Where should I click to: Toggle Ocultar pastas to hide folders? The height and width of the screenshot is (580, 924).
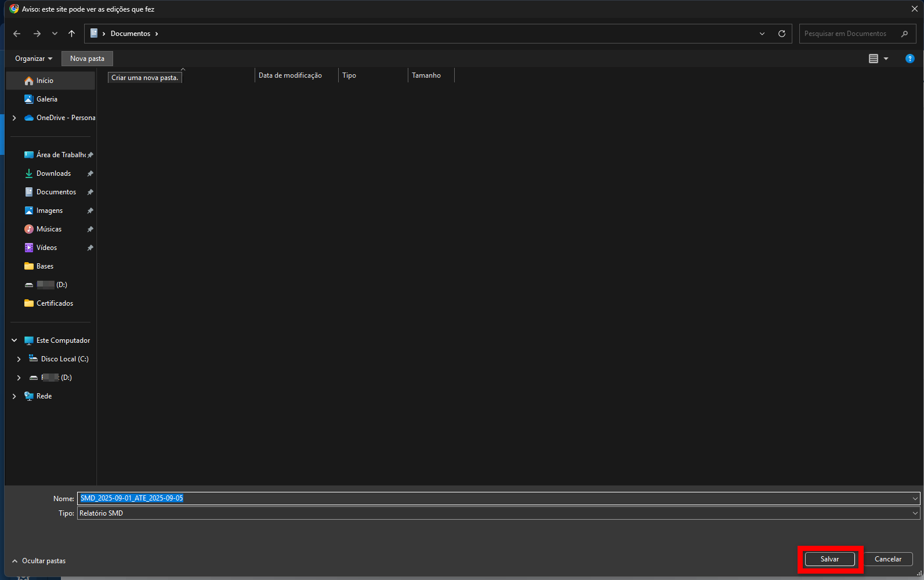[x=39, y=561]
